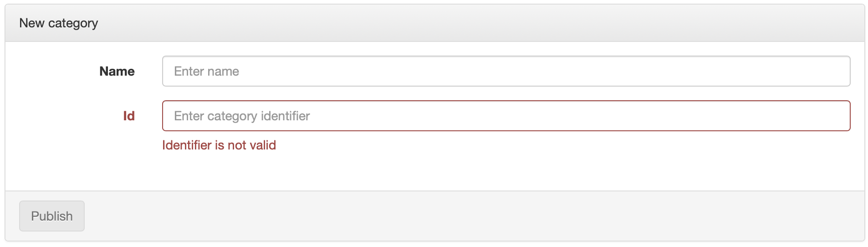Click the "New category" panel heading

[59, 23]
